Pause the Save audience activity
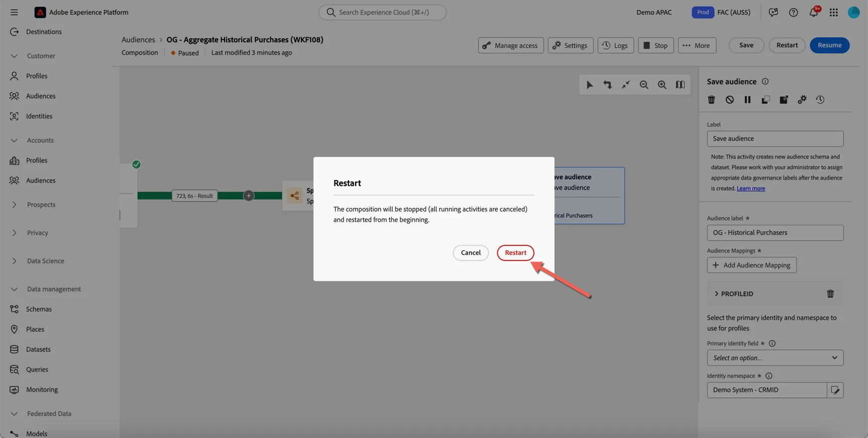868x438 pixels. point(747,100)
